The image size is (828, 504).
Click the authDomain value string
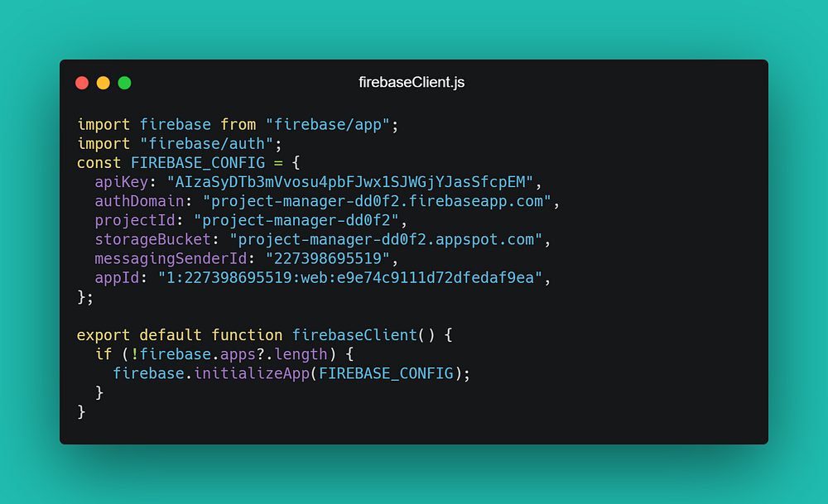[377, 201]
